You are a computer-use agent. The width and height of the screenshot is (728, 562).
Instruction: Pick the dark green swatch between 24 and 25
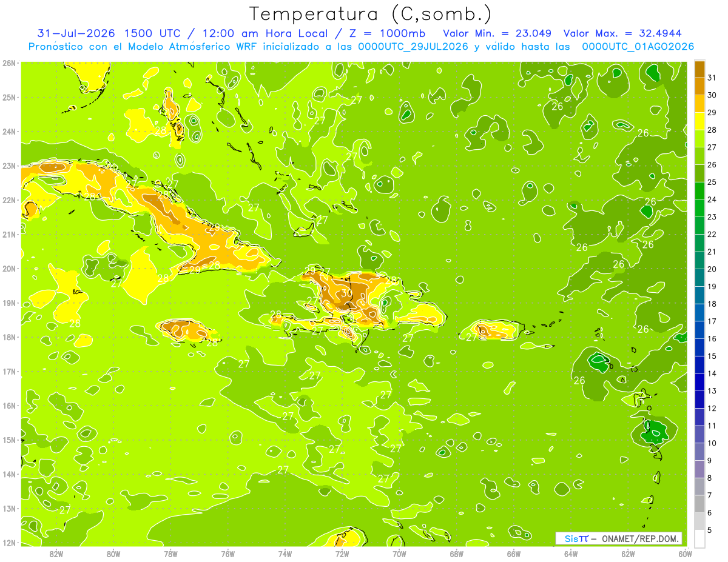point(700,191)
